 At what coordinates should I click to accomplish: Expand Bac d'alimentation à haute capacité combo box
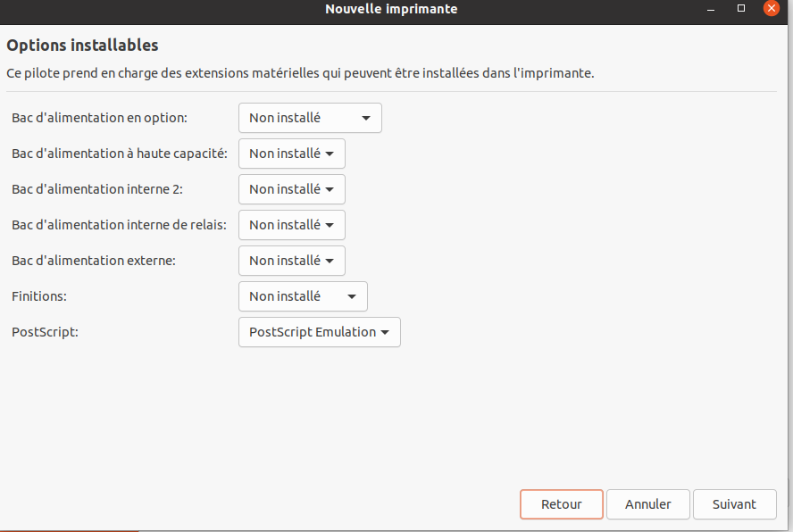(x=292, y=154)
